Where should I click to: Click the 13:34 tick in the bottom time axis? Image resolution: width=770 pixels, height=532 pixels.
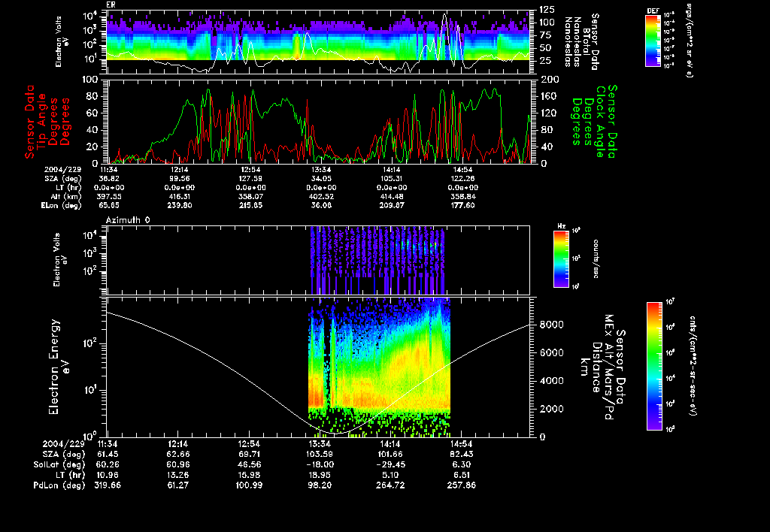320,443
